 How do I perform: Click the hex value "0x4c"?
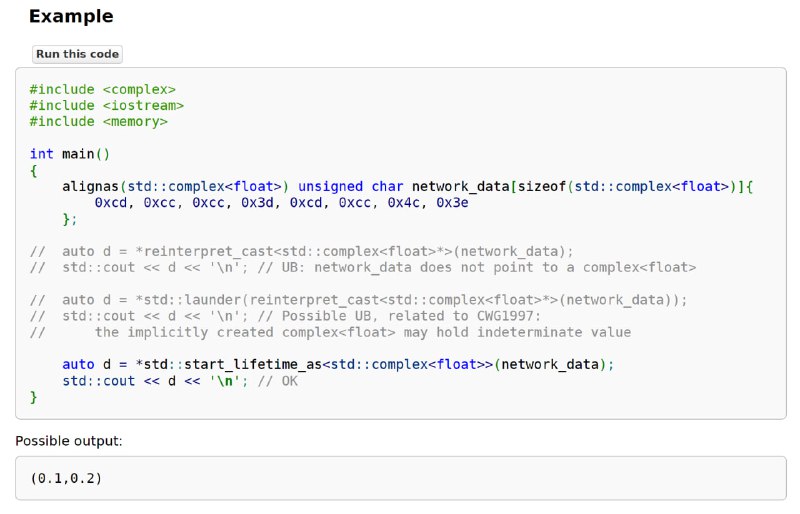(403, 203)
